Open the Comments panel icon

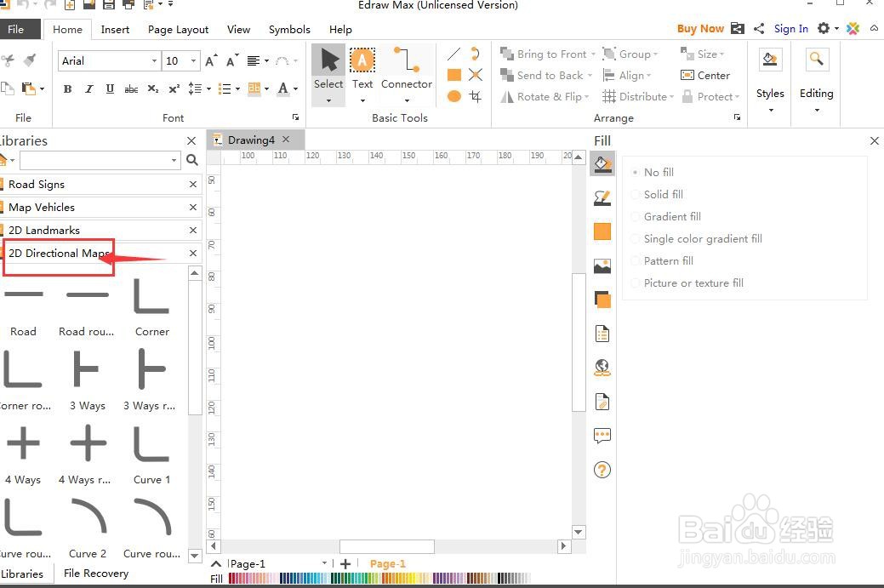(x=602, y=435)
